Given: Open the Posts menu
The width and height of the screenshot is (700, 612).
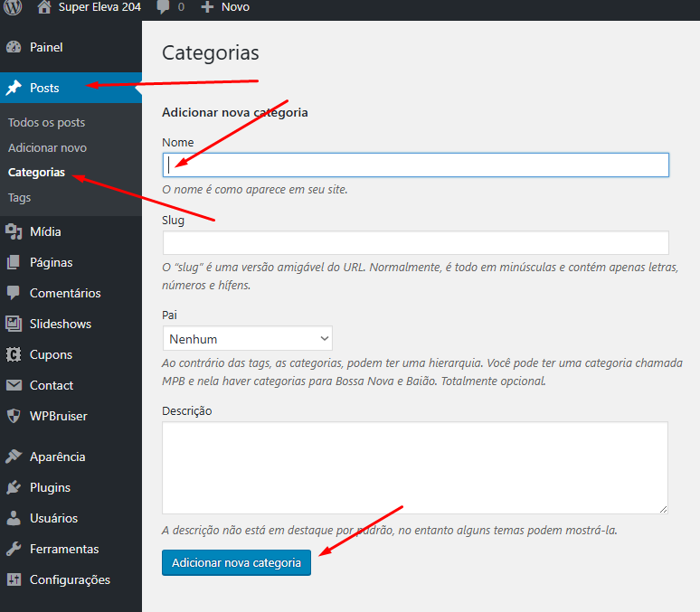Looking at the screenshot, I should (44, 88).
